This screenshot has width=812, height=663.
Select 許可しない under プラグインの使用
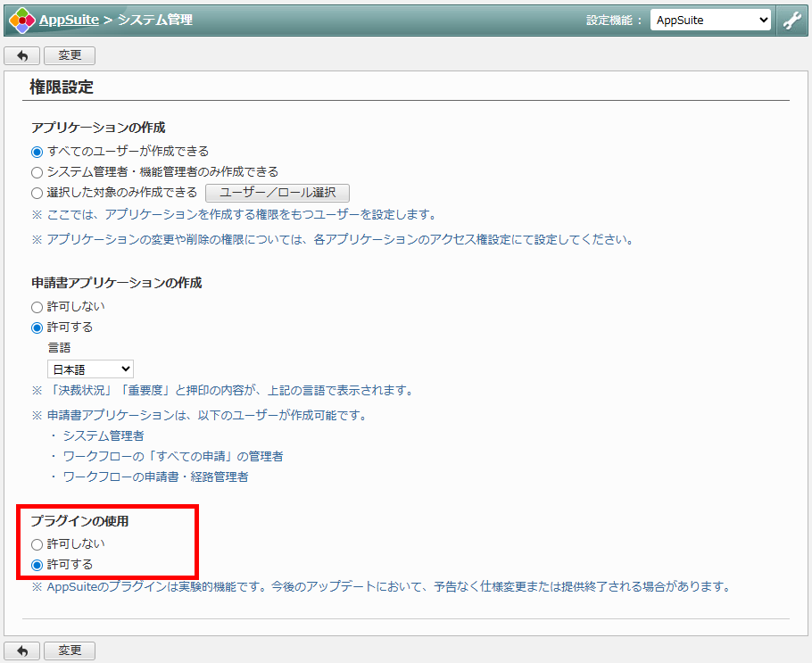tap(37, 544)
